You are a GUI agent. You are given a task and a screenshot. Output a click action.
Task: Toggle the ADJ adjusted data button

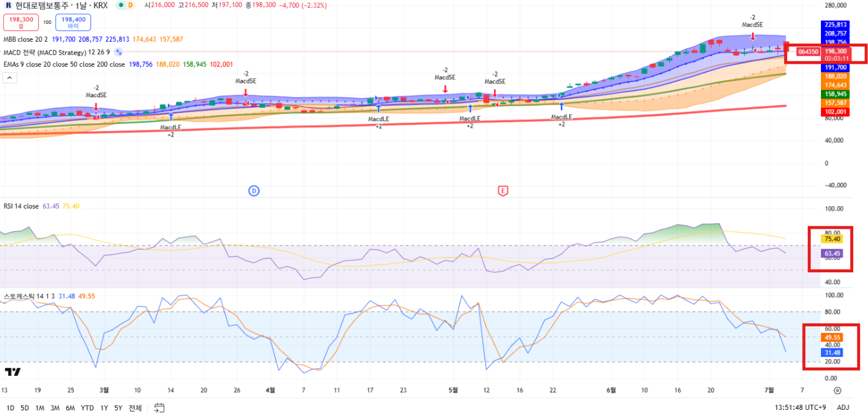click(844, 407)
